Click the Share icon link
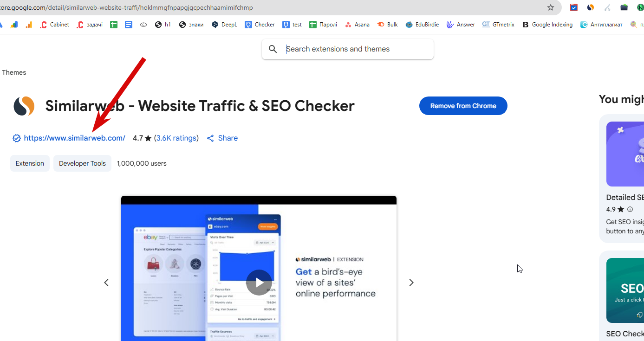This screenshot has width=644, height=341. (x=222, y=138)
